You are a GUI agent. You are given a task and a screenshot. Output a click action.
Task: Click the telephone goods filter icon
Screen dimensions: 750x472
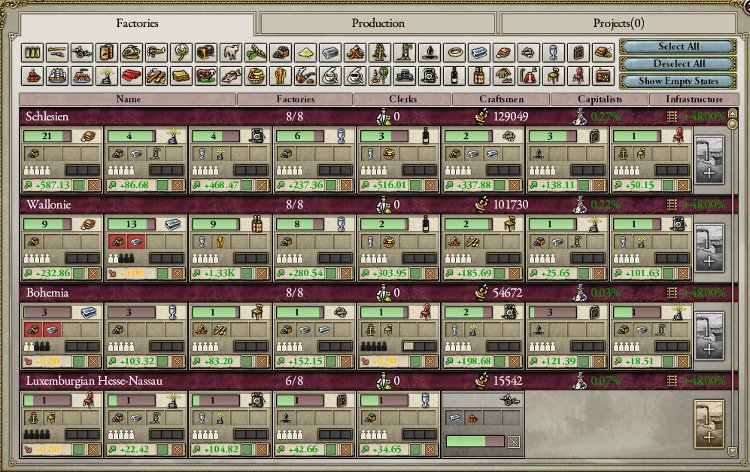pyautogui.click(x=431, y=74)
